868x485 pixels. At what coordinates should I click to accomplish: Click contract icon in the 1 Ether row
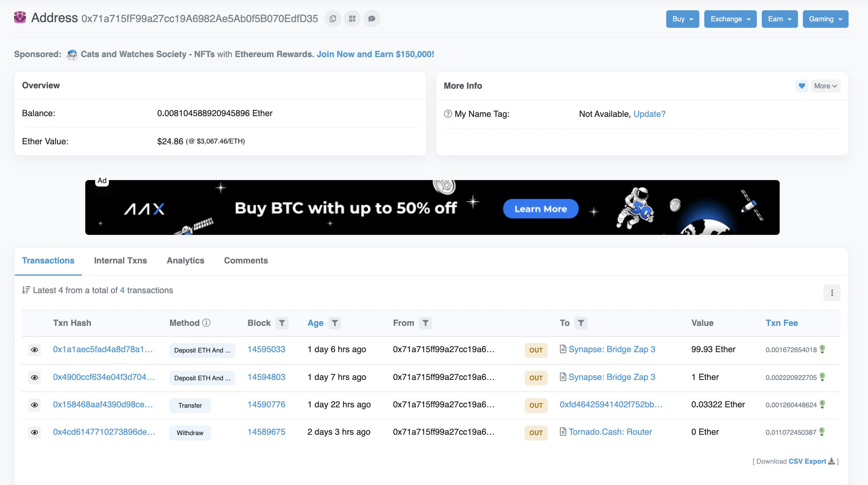tap(563, 377)
